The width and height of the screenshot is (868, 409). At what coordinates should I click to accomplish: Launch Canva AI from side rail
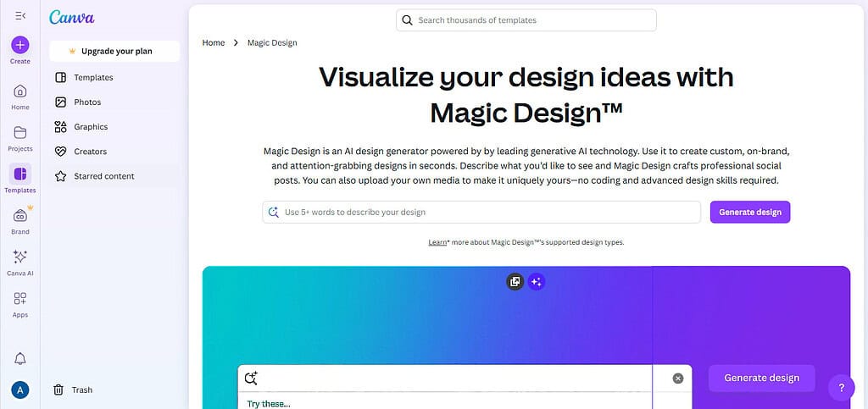tap(20, 263)
